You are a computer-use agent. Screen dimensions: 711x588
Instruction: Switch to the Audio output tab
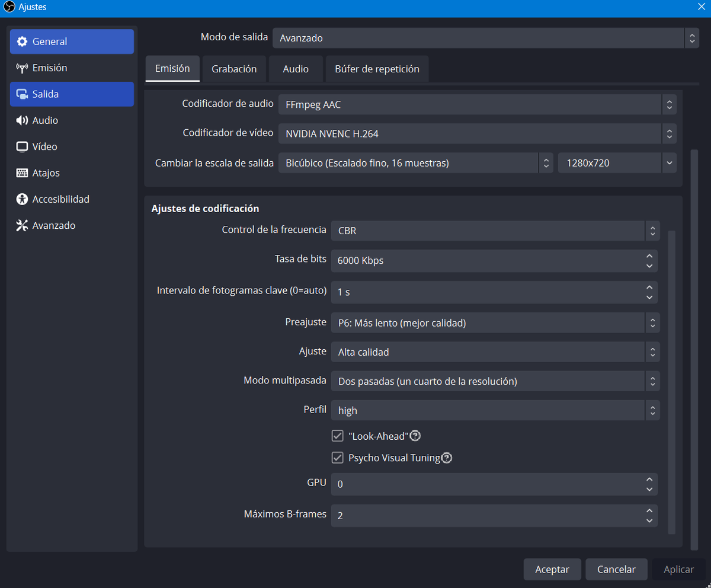(296, 69)
